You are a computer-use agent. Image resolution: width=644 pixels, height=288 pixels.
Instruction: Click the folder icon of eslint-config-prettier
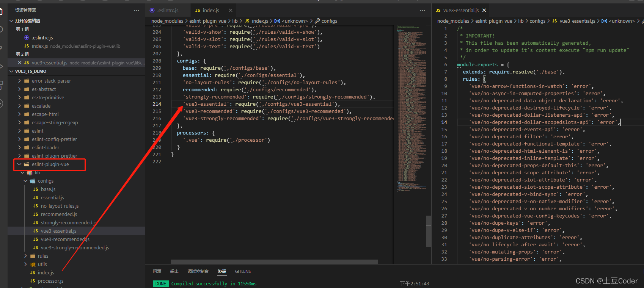click(x=27, y=139)
